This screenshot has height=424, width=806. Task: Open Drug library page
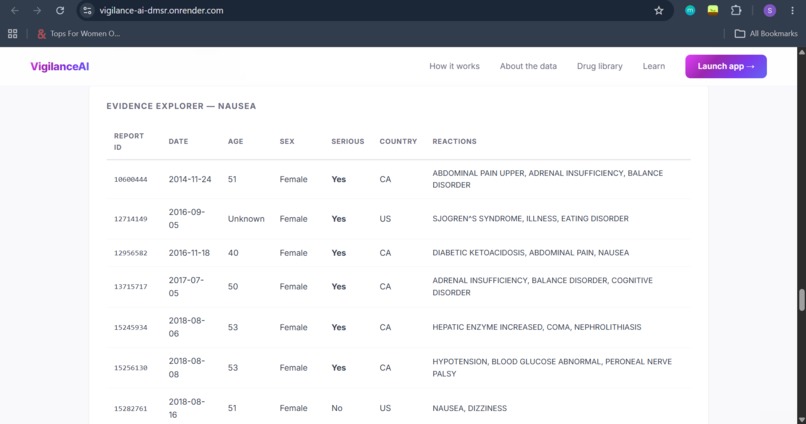point(599,66)
